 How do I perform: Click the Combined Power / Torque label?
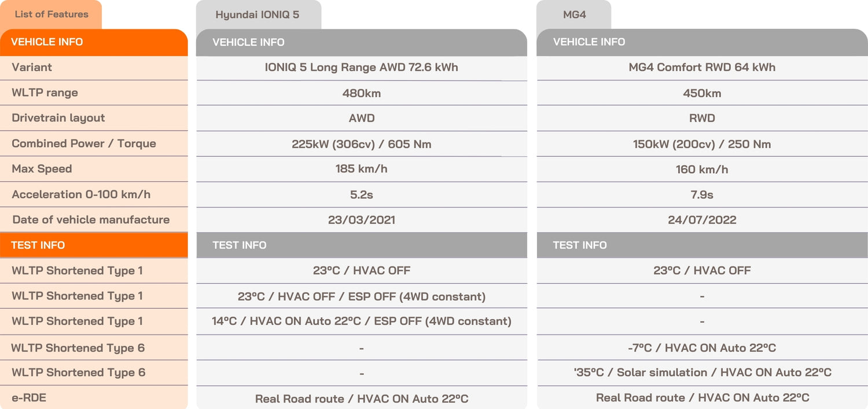pyautogui.click(x=84, y=144)
